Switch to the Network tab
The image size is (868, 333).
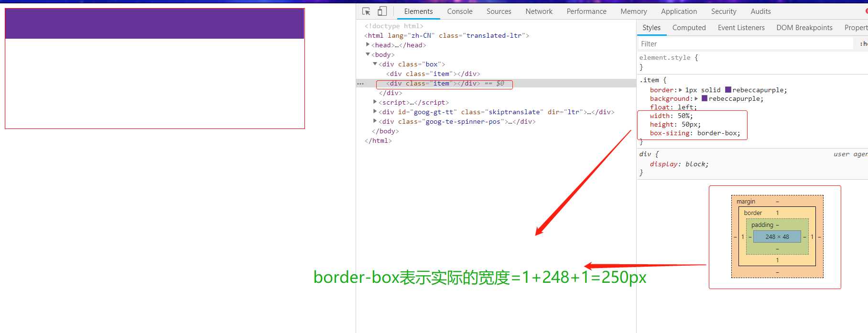pyautogui.click(x=539, y=11)
